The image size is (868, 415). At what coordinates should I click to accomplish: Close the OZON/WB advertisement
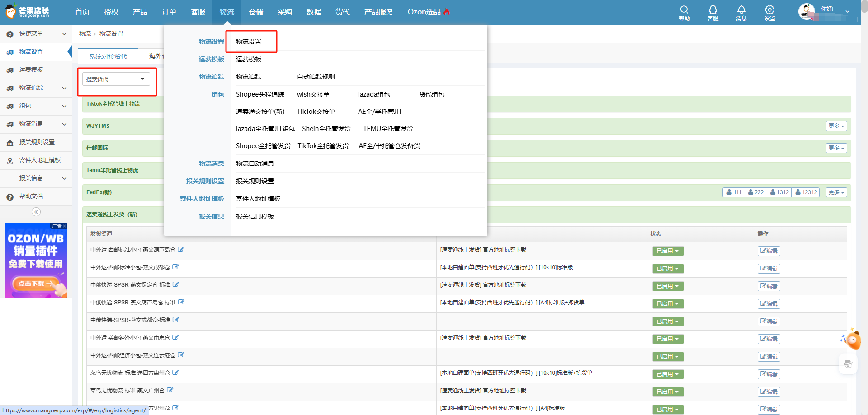pos(65,226)
